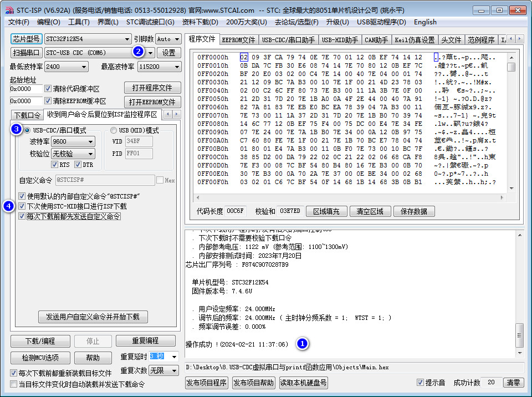
Task: Click the 区域填充 button
Action: 326,211
